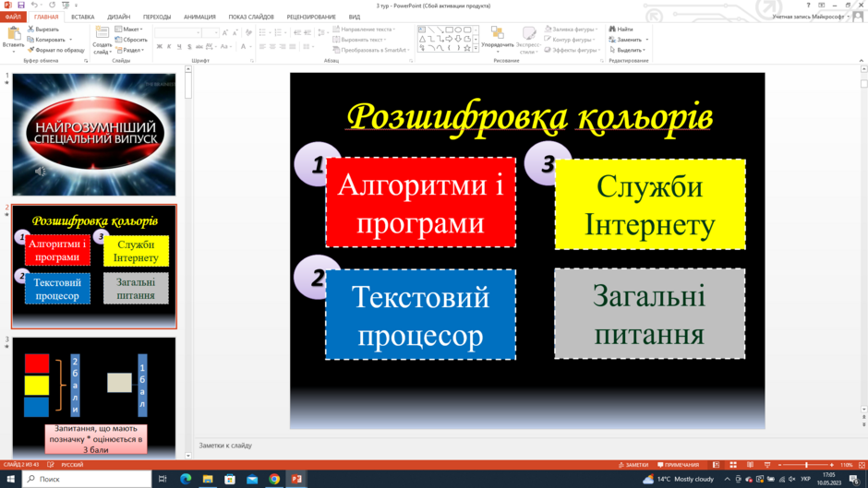
Task: Switch to the АНИМАЦИЯ tab
Action: (199, 18)
